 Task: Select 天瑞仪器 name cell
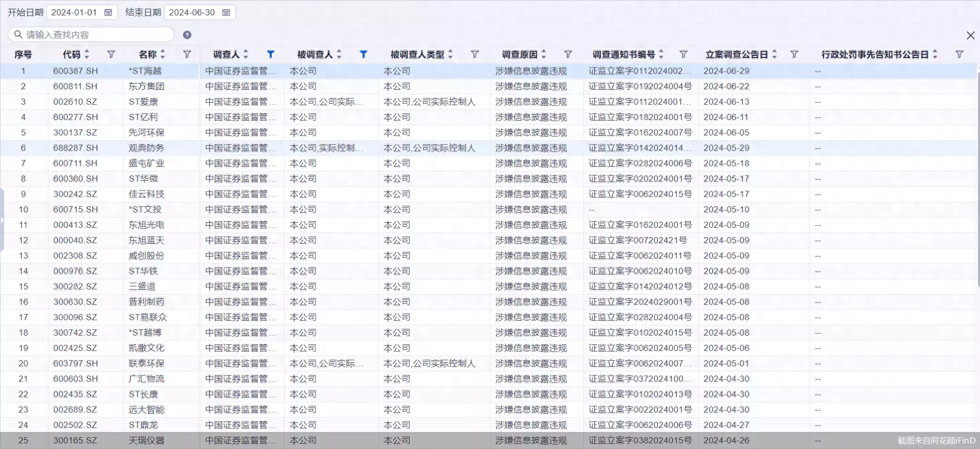tap(146, 440)
